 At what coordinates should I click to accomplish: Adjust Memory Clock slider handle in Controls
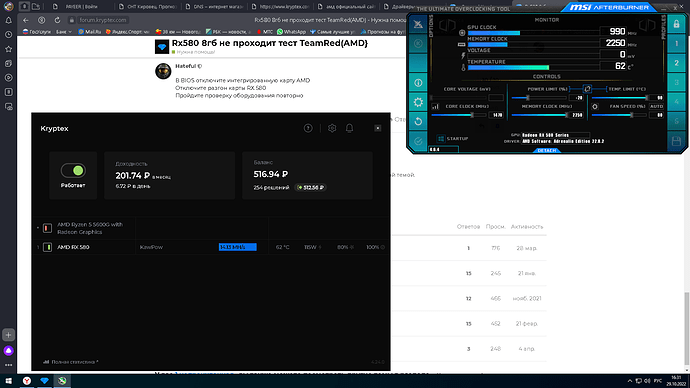tap(567, 115)
